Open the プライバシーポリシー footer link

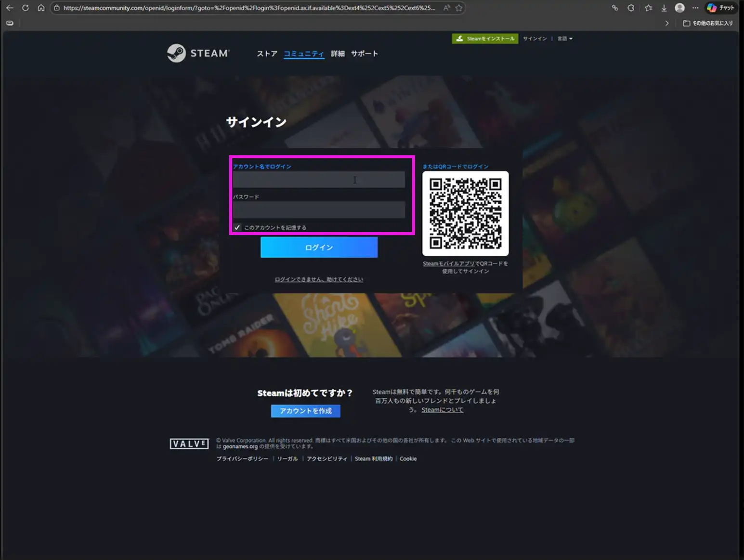[x=242, y=459]
